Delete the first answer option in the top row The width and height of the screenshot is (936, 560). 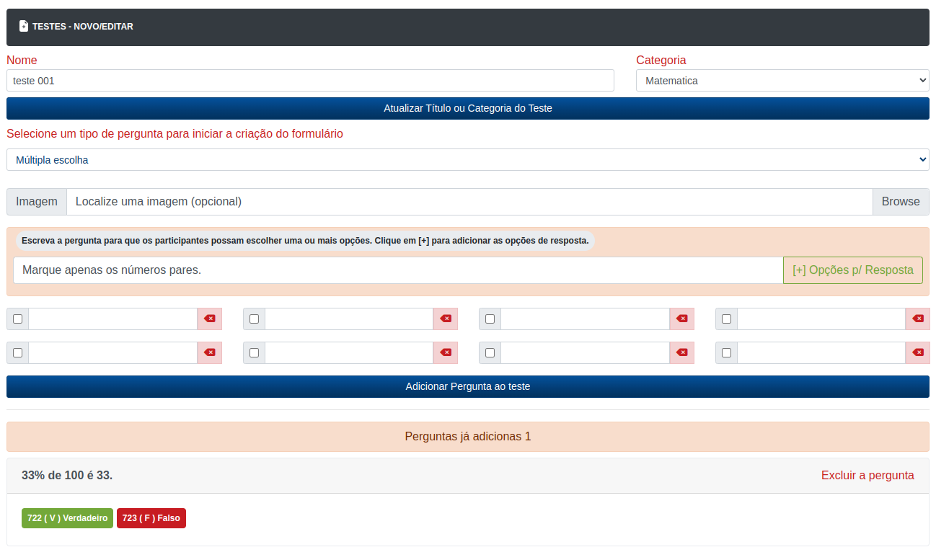[209, 319]
